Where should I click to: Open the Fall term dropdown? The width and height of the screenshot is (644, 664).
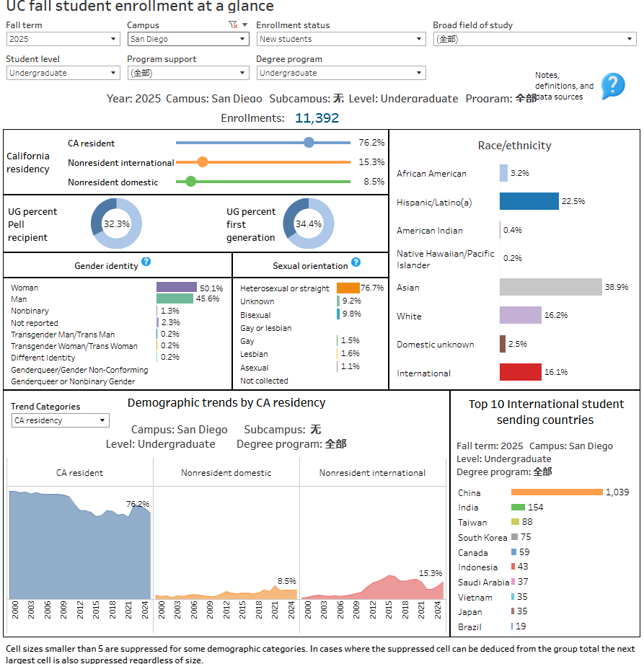click(x=63, y=39)
